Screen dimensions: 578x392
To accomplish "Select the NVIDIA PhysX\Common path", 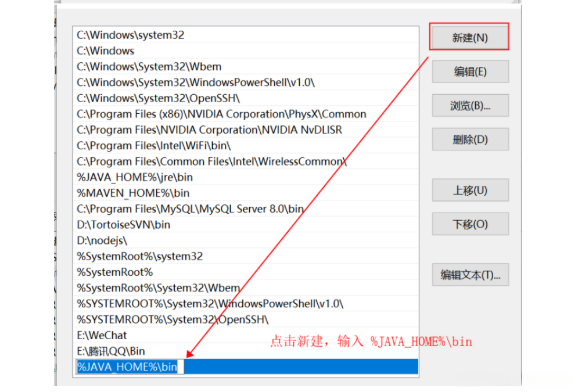I will [246, 114].
